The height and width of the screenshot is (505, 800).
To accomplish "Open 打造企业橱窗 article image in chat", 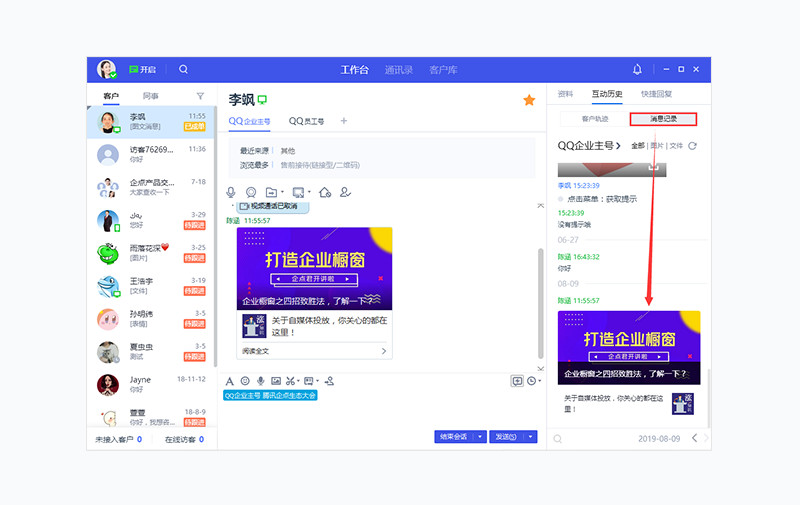I will click(x=314, y=269).
